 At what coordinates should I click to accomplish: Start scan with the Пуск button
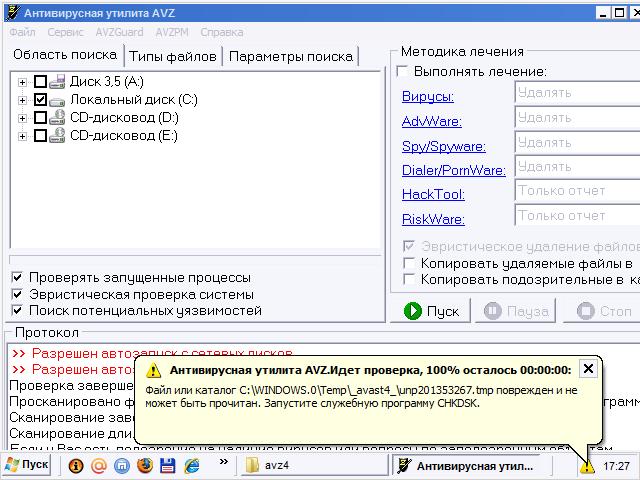pos(431,311)
